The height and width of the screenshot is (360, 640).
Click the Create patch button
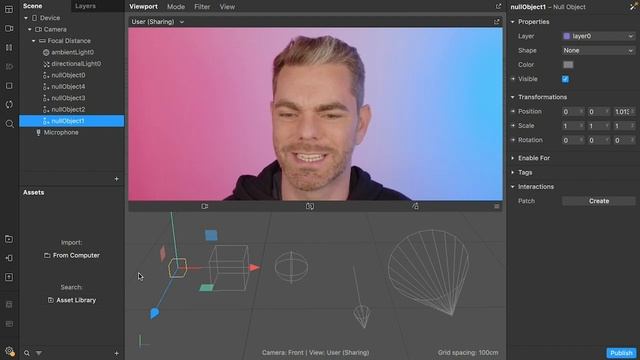[x=598, y=201]
